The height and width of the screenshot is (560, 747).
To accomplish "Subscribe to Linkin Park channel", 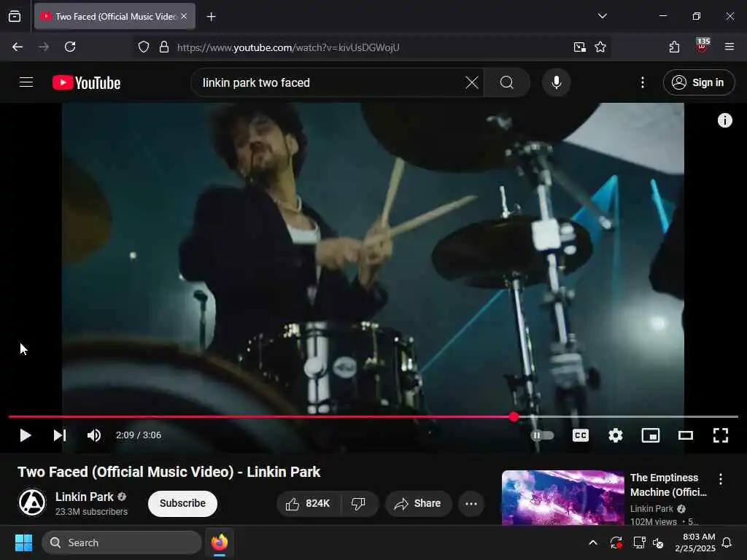I will pos(182,503).
